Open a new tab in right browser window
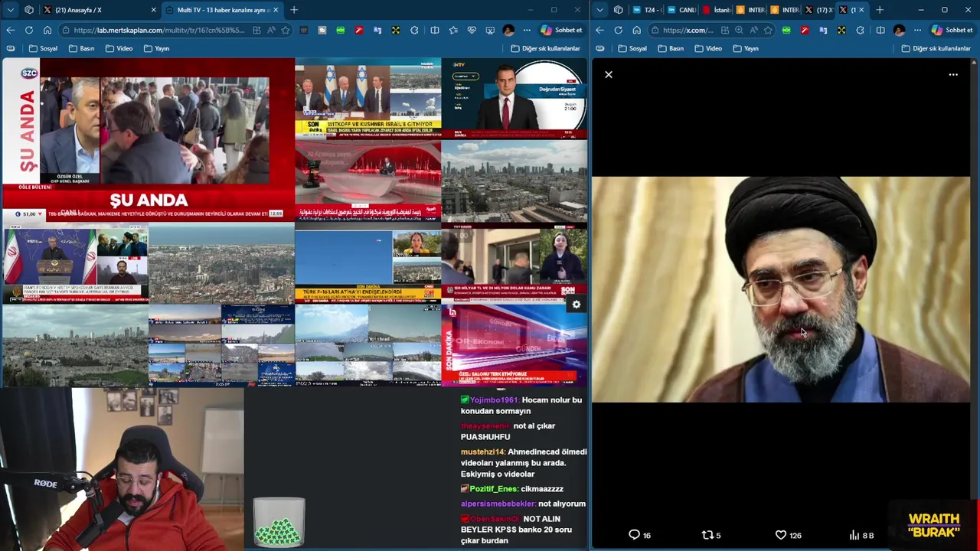The height and width of the screenshot is (551, 980). (x=880, y=10)
